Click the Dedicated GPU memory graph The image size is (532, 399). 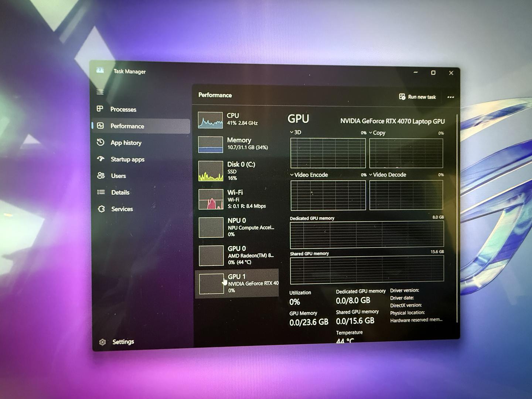coord(367,235)
